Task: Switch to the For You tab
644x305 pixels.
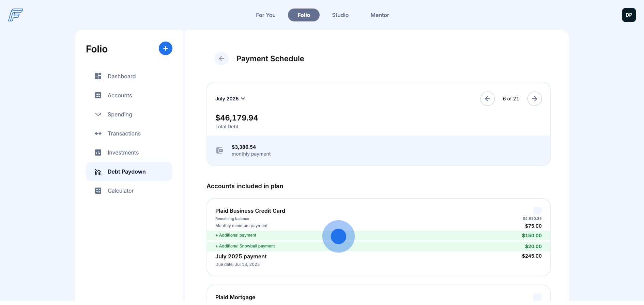Action: (x=265, y=15)
